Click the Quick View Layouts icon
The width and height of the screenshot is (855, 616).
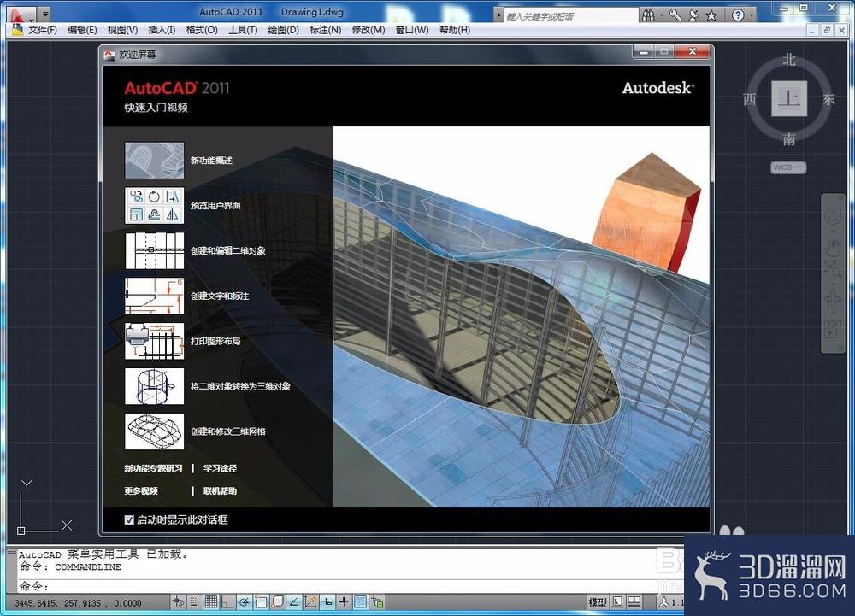(617, 601)
